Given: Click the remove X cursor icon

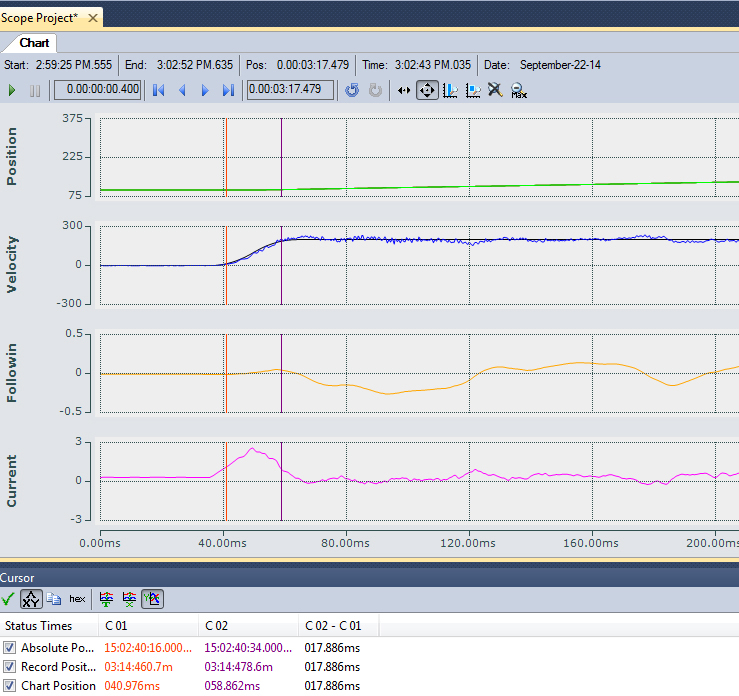Looking at the screenshot, I should tap(129, 599).
